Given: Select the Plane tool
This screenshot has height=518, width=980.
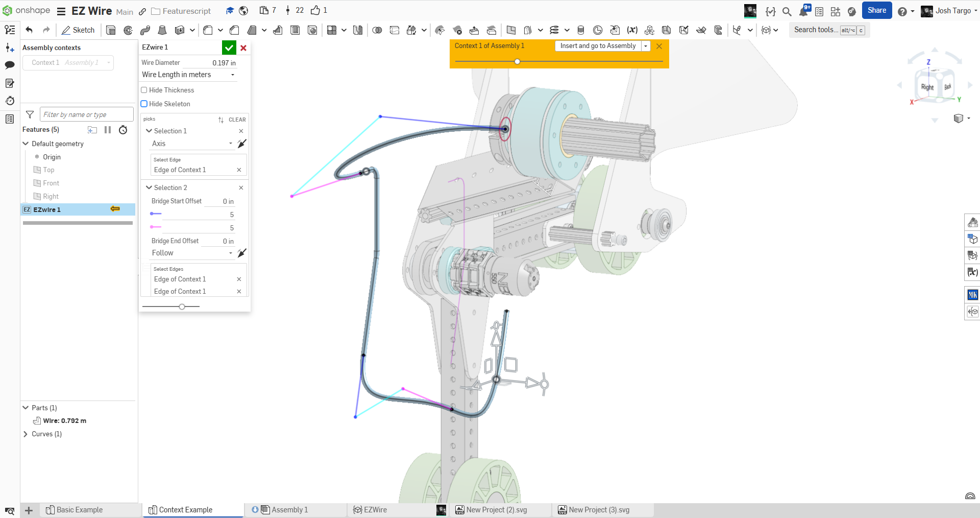Looking at the screenshot, I should 511,30.
